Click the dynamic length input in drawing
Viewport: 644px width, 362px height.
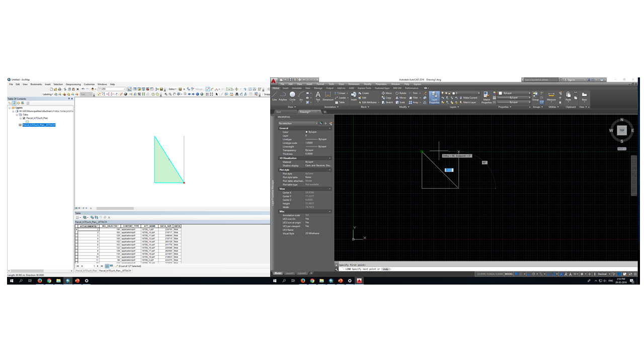point(449,170)
